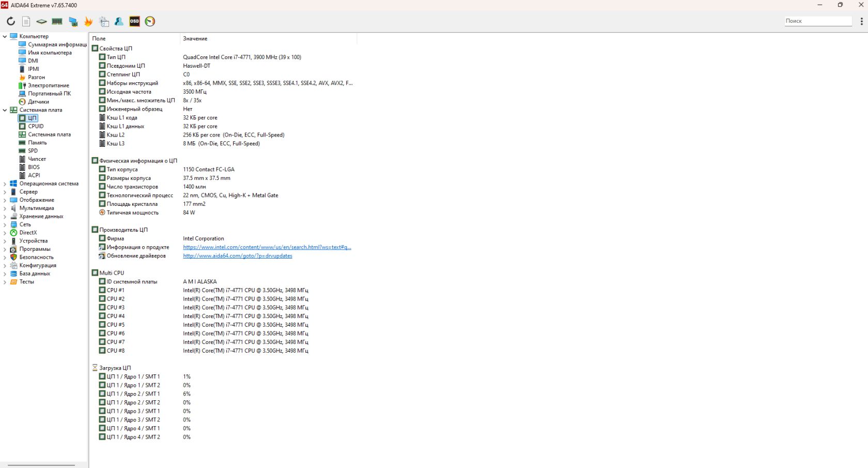Expand the Сервер tree node

(5, 192)
